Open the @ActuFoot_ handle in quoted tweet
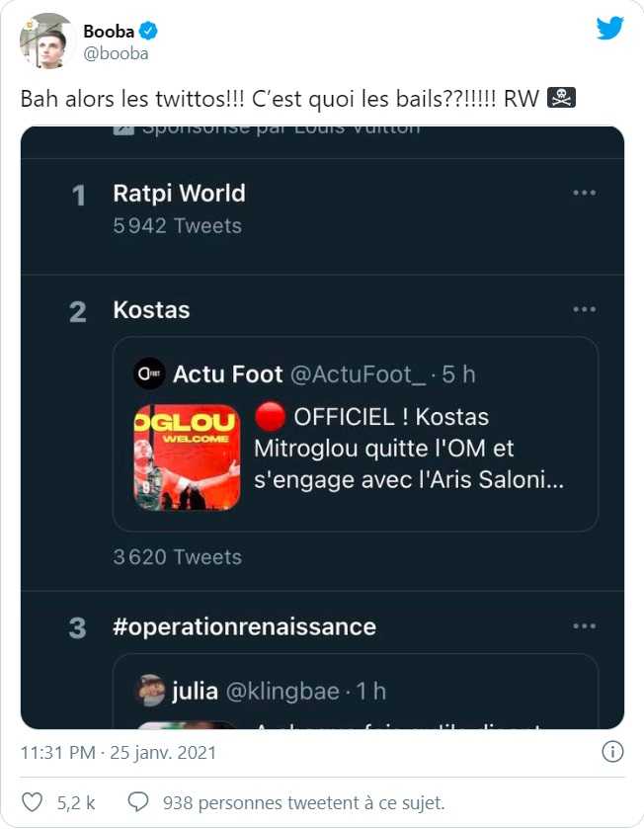The height and width of the screenshot is (829, 644). tap(358, 374)
